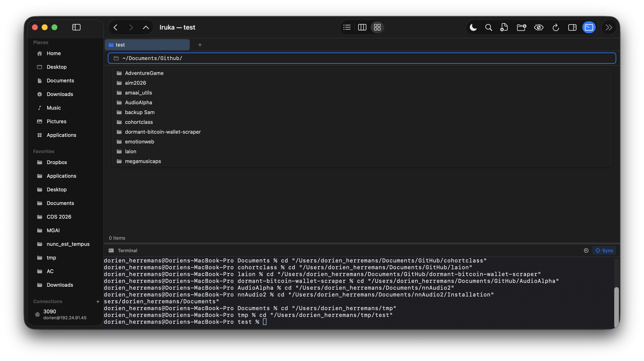Open Documents in Places
This screenshot has width=644, height=361.
(x=66, y=80)
